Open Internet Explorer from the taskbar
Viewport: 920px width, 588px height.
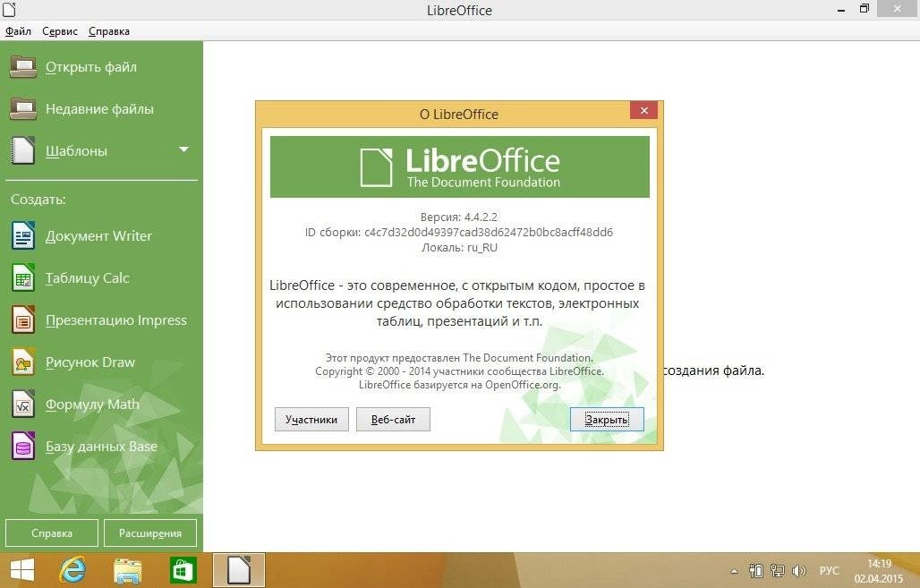pos(72,570)
